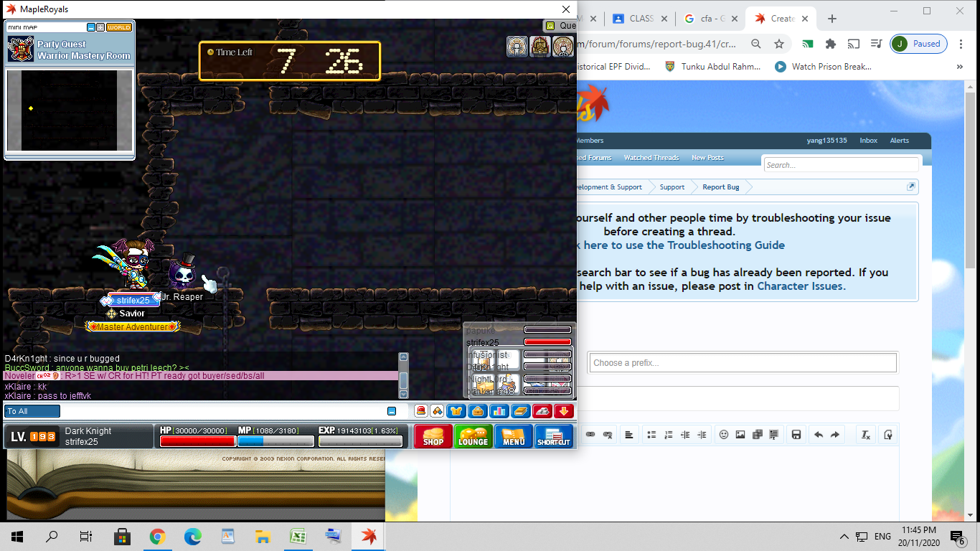980x551 pixels.
Task: Click the zoom magnifier in address bar
Action: (x=756, y=44)
